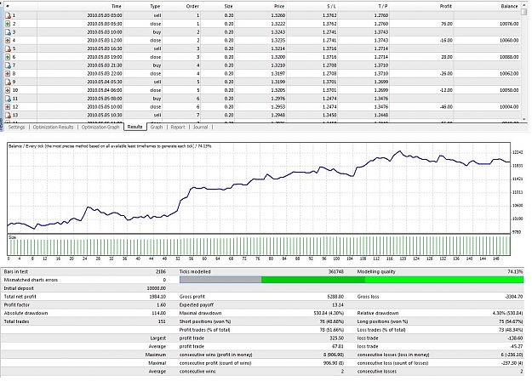The image size is (532, 392).
Task: Click the Average profit trade value 67.81
Action: (338, 346)
